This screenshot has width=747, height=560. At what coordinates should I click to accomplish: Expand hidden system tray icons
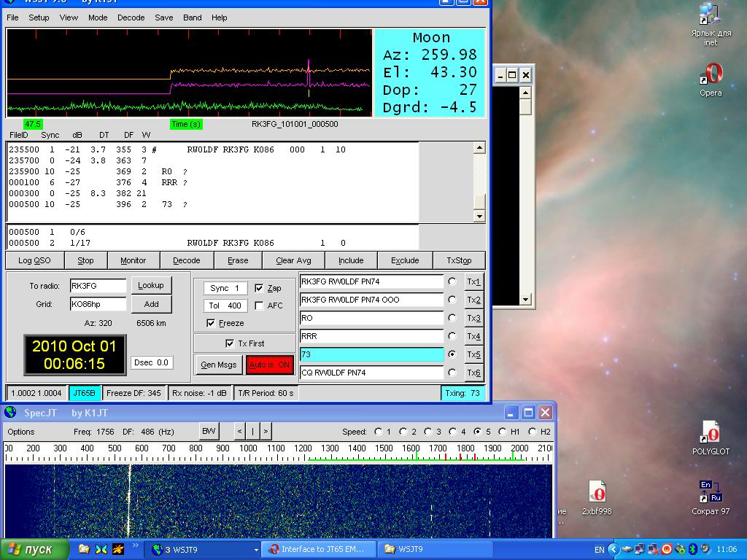614,550
